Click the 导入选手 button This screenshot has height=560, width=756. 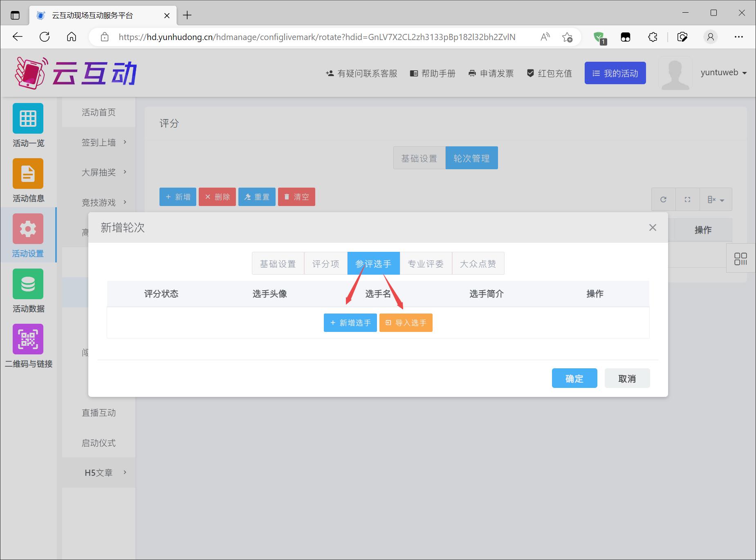point(406,323)
